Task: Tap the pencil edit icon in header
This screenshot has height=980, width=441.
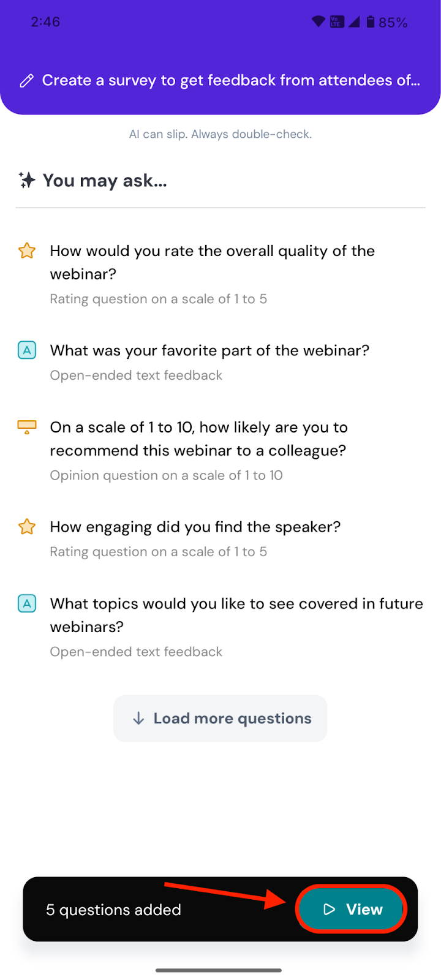Action: (x=26, y=81)
